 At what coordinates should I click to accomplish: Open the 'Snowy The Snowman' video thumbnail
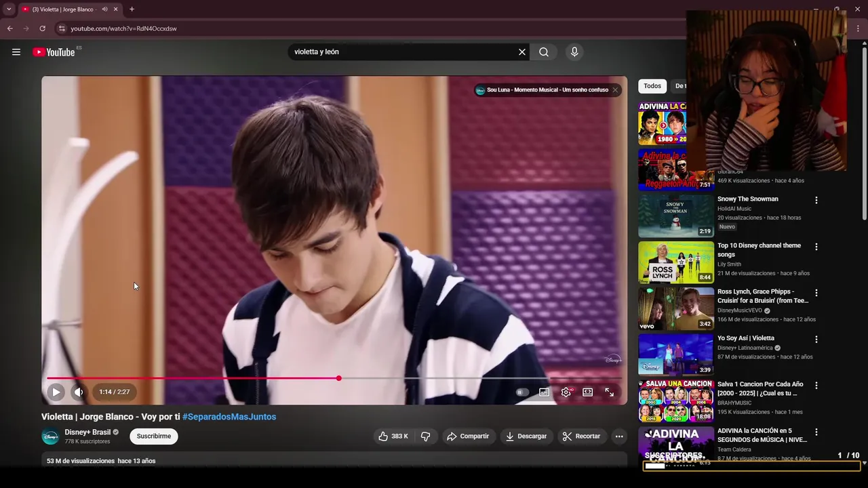click(x=676, y=216)
